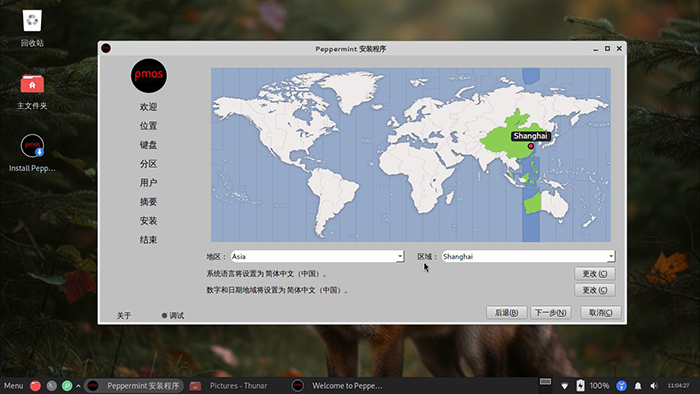700x394 pixels.
Task: Maximize the Peppermint installer window
Action: point(607,48)
